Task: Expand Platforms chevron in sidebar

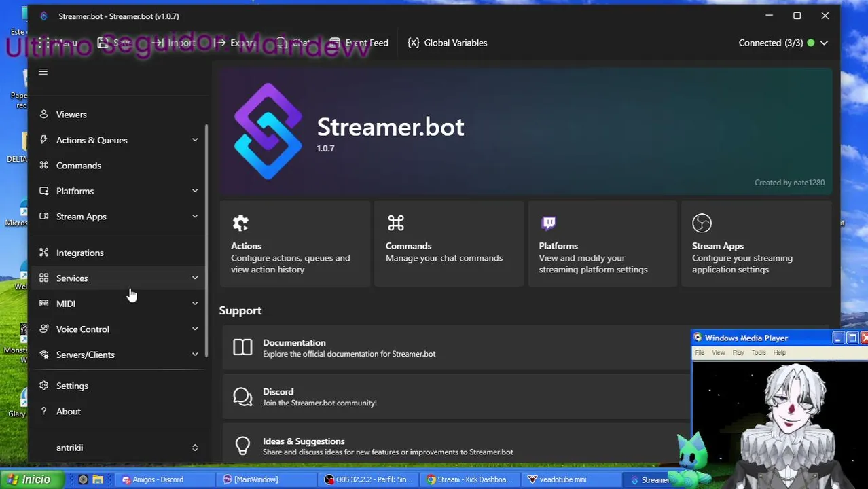Action: [x=195, y=191]
